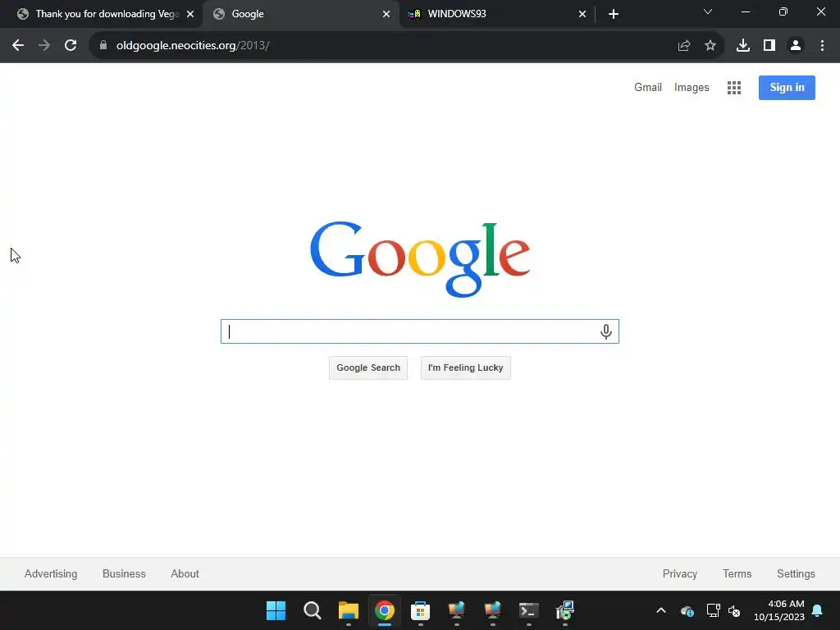Go back to the previous page
This screenshot has height=630, width=840.
coord(18,46)
